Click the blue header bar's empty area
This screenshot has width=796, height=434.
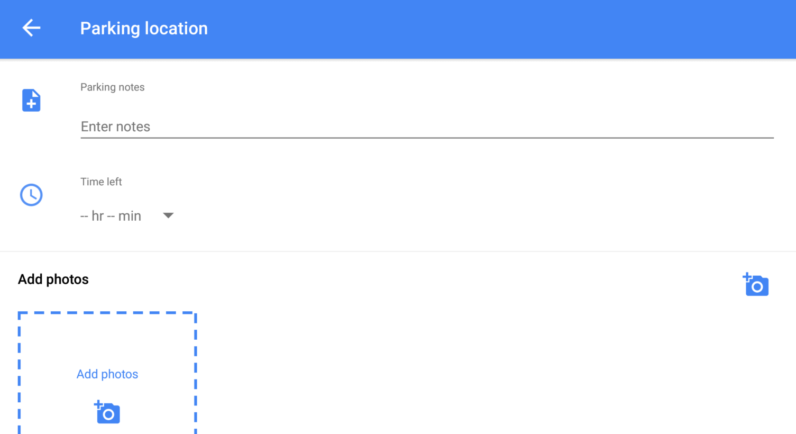pos(500,28)
